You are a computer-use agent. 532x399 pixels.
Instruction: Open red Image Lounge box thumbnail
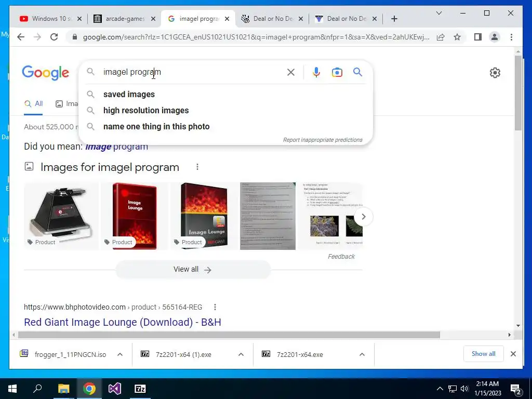pos(135,216)
